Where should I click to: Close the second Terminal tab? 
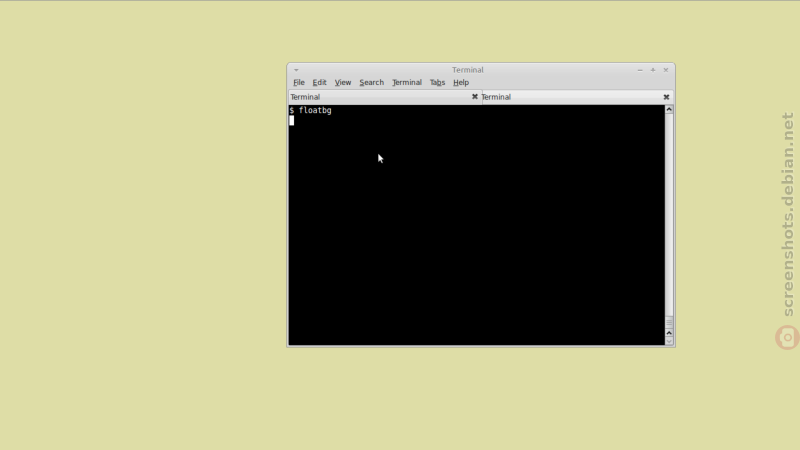pos(666,97)
